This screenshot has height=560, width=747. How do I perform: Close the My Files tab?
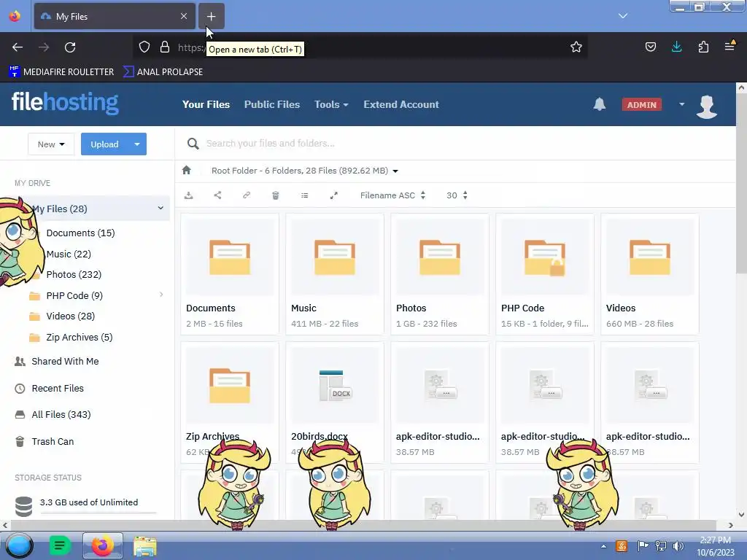point(184,16)
